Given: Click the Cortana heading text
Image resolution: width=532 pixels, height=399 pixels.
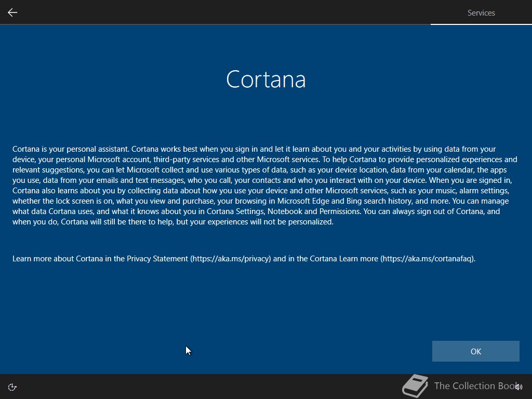Looking at the screenshot, I should tap(266, 79).
